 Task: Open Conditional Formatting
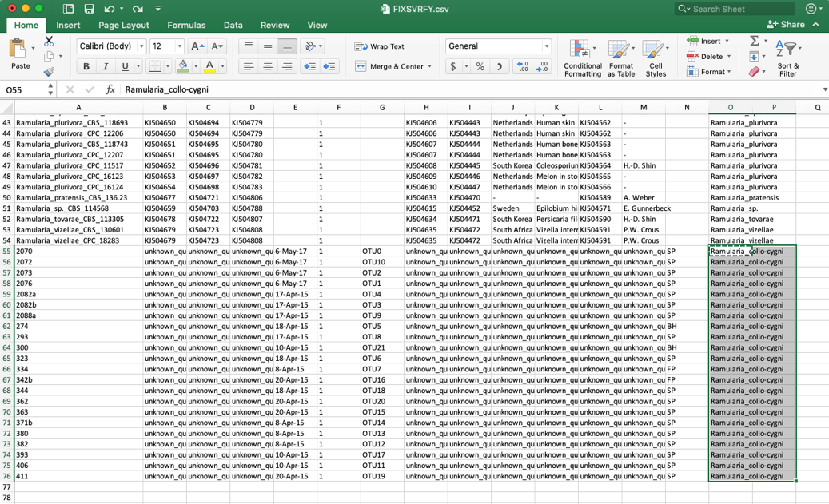pos(583,58)
